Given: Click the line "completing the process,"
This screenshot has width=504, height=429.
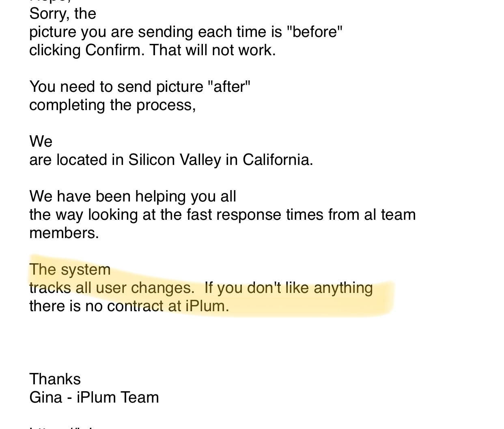Looking at the screenshot, I should 112,105.
